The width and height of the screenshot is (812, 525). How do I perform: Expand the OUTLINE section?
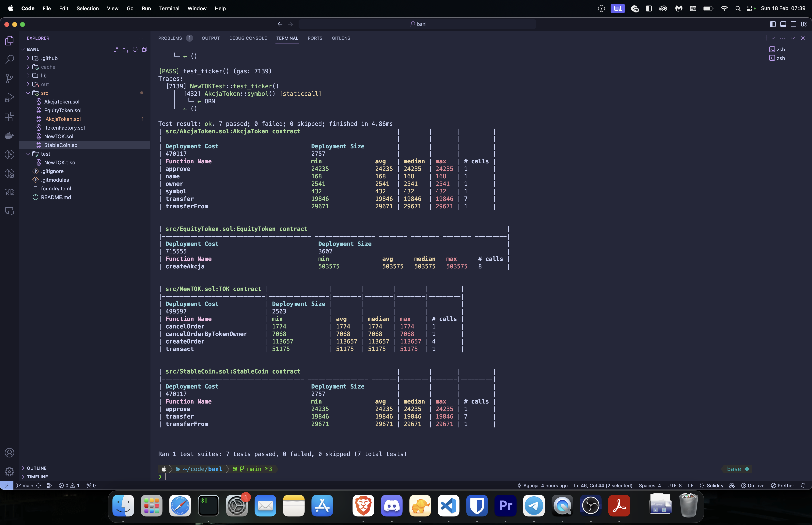[37, 468]
